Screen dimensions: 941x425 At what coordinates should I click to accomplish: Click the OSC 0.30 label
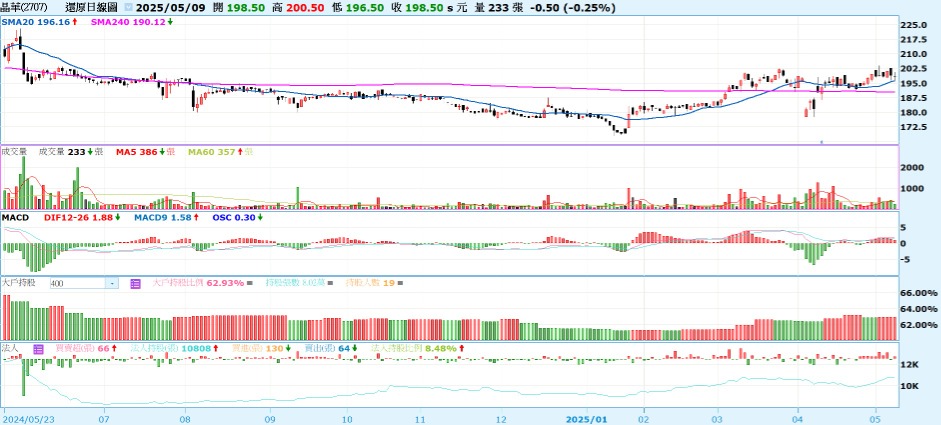234,217
